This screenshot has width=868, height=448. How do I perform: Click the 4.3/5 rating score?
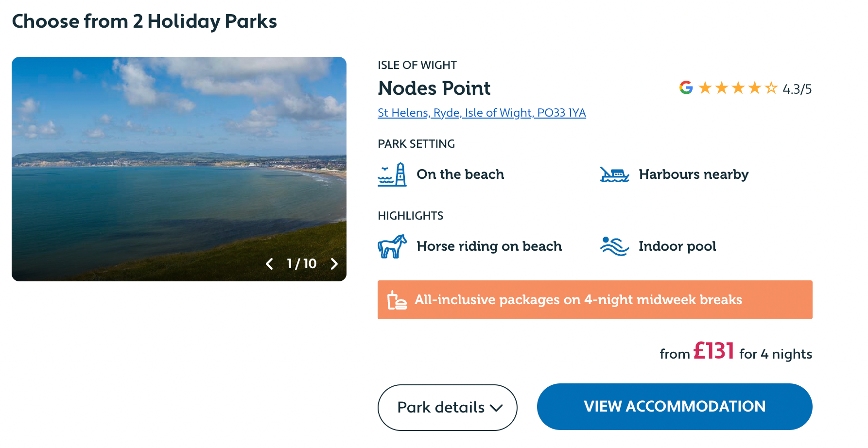(x=797, y=89)
